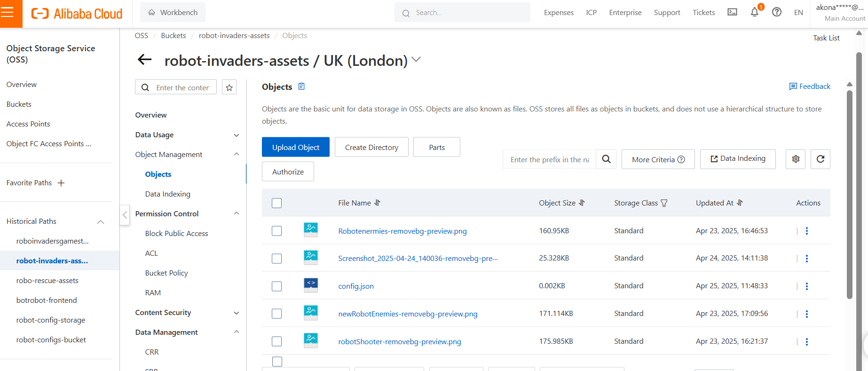Open Tickets menu
Viewport: 868px width, 371px height.
pos(703,13)
